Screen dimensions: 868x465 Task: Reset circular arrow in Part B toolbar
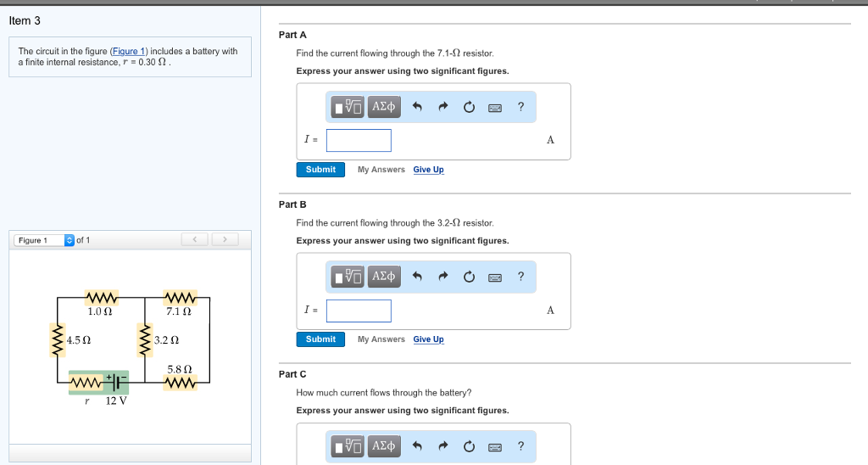point(469,277)
